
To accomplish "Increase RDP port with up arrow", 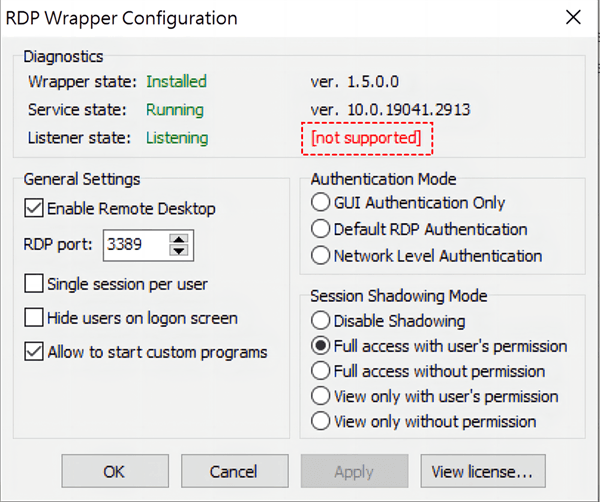I will click(x=179, y=239).
